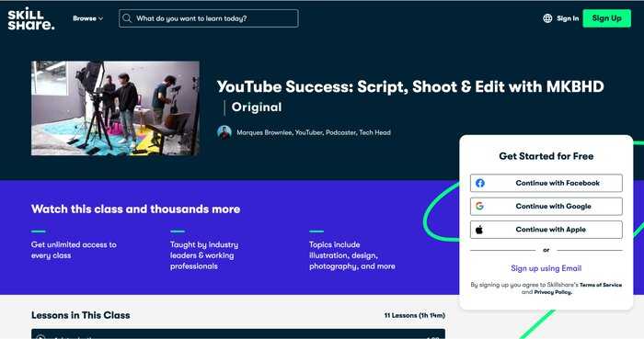Viewport: 644px width, 339px height.
Task: Click the Skillshare logo
Action: pos(31,19)
